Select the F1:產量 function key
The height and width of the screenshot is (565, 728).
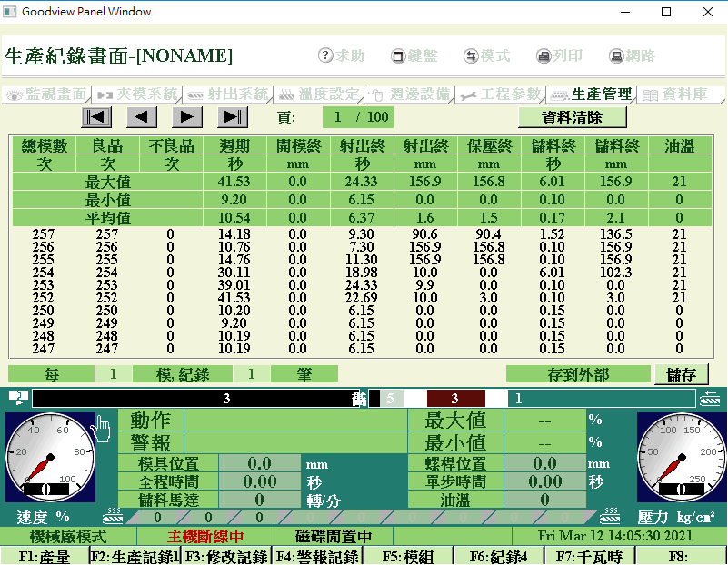[45, 556]
